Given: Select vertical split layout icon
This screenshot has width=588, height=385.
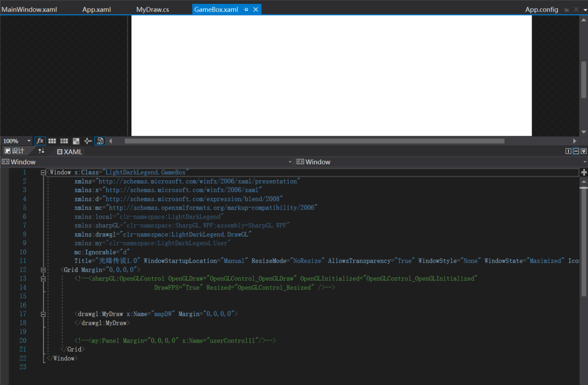Looking at the screenshot, I should [568, 151].
